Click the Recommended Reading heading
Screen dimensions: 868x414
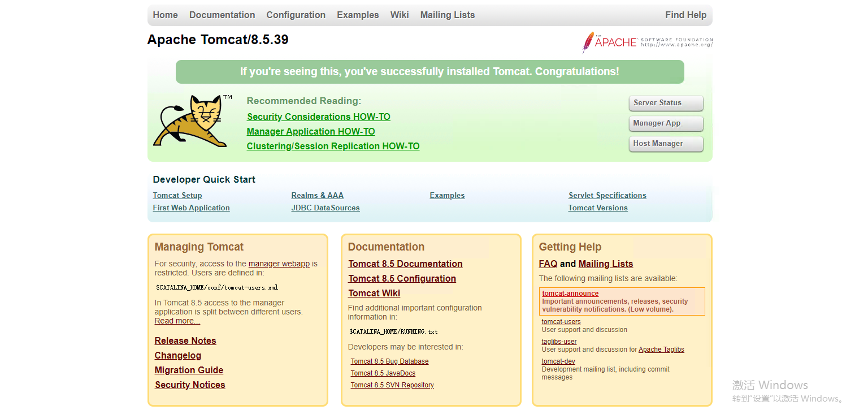304,101
